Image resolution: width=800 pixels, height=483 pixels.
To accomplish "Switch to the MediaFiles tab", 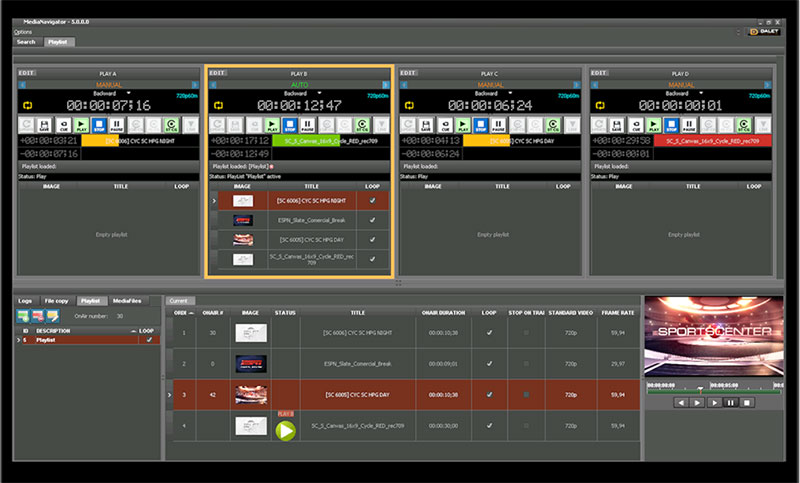I will point(127,301).
